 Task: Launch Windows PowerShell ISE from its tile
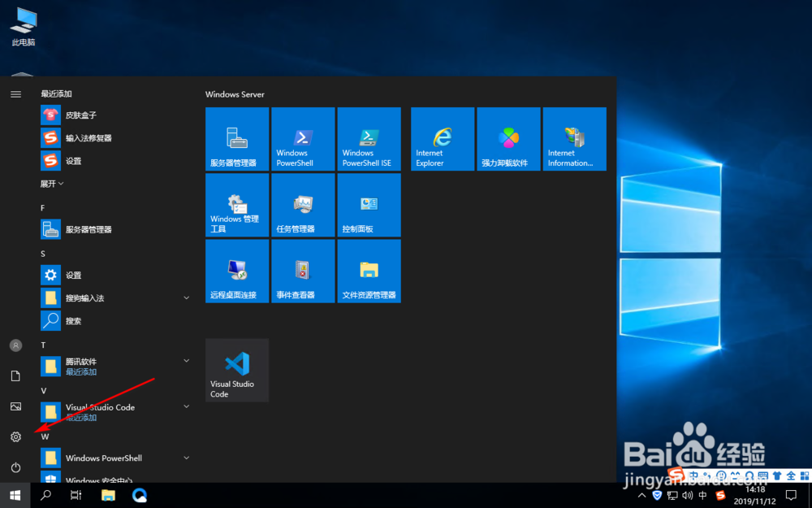369,138
